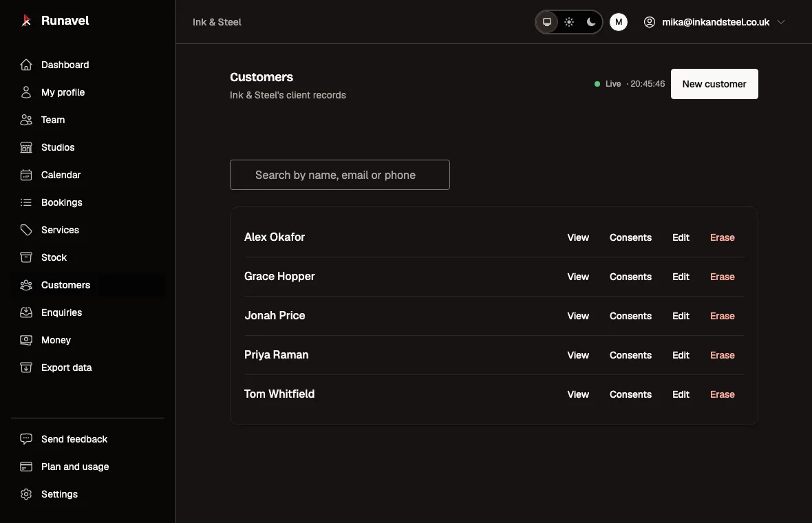Click the Team people icon
The width and height of the screenshot is (812, 523).
pos(26,120)
